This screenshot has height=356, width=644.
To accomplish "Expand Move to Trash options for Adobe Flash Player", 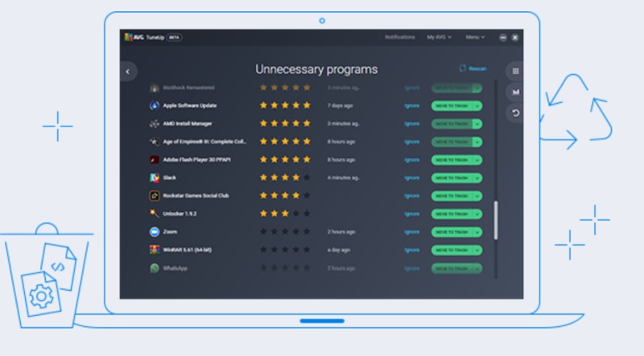I will [477, 160].
